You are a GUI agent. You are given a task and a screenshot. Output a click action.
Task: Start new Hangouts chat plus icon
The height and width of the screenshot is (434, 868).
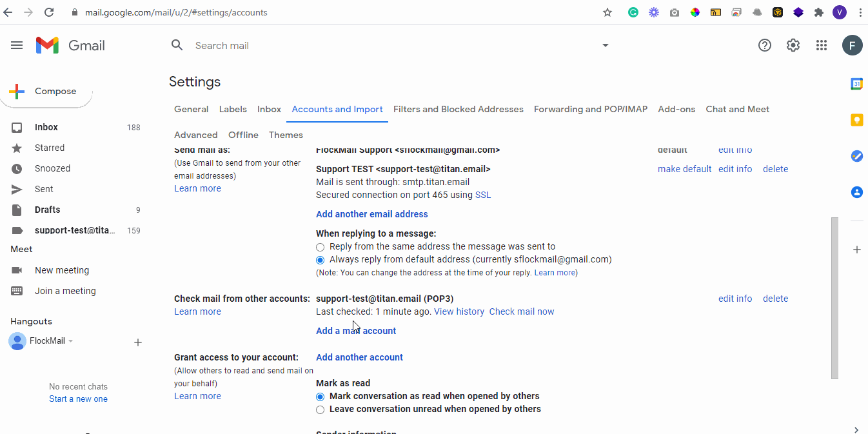(137, 342)
